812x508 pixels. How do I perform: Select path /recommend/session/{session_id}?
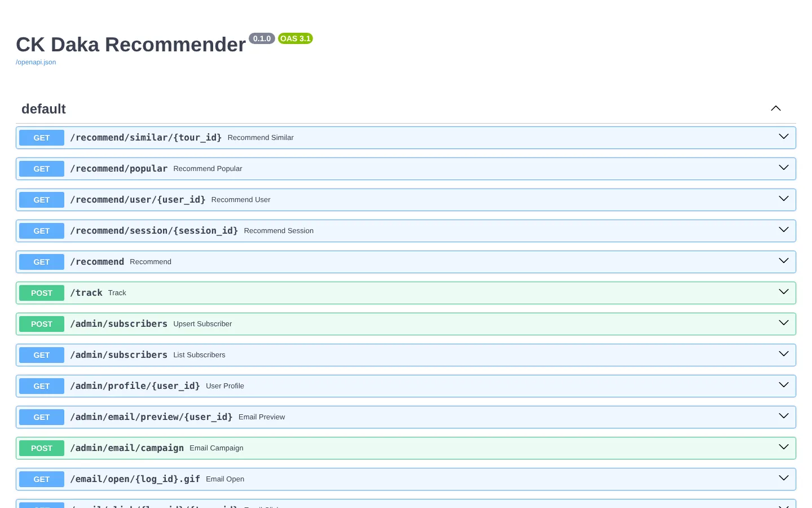click(x=154, y=231)
